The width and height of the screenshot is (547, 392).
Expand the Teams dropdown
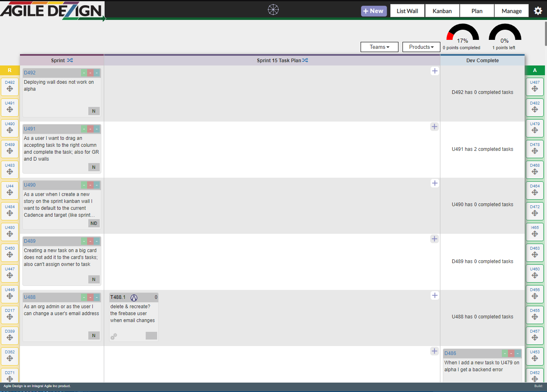click(379, 47)
